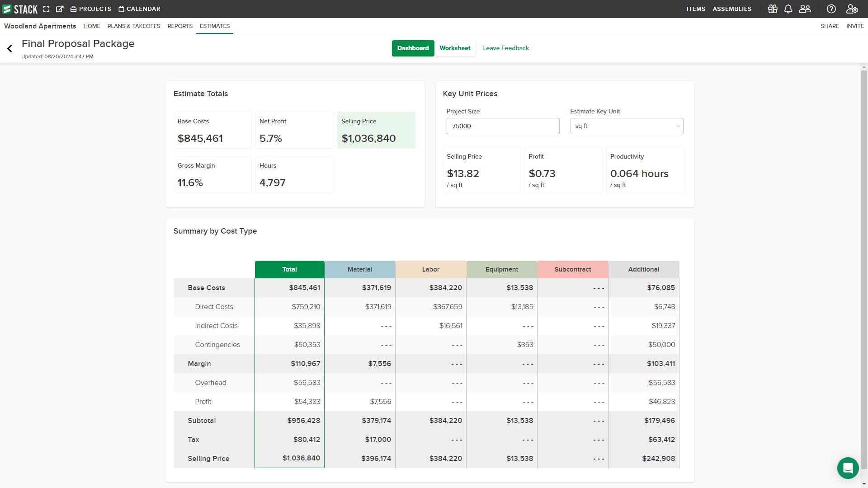868x488 pixels.
Task: Edit the Project Size input field
Action: [x=503, y=126]
